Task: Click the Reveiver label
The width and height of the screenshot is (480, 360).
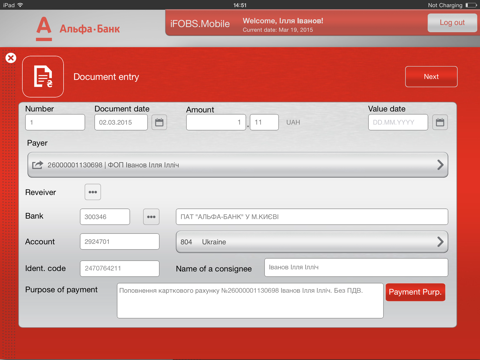Action: [41, 192]
